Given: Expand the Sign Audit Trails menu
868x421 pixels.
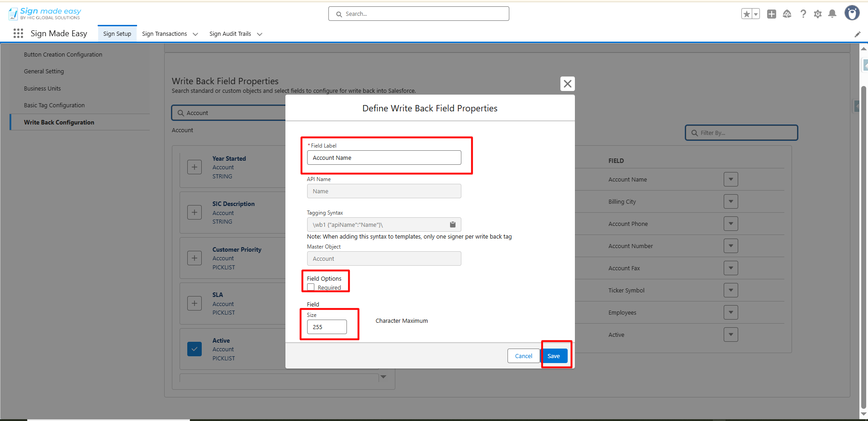Looking at the screenshot, I should (260, 34).
